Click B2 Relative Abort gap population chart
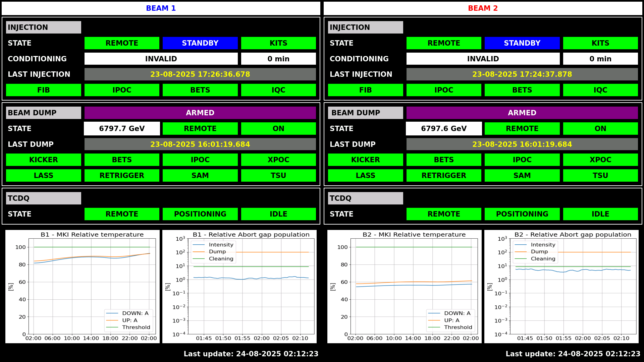Image resolution: width=644 pixels, height=362 pixels. tap(561, 286)
